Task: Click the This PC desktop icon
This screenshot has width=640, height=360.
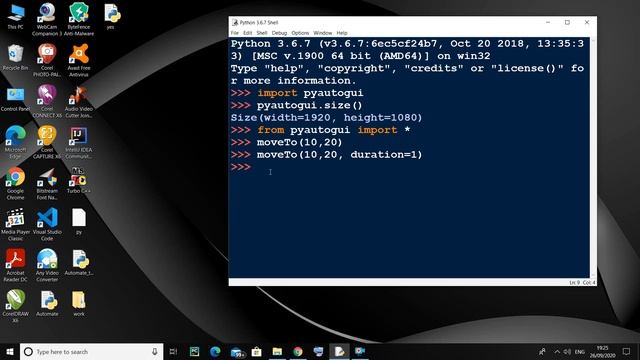Action: point(16,16)
